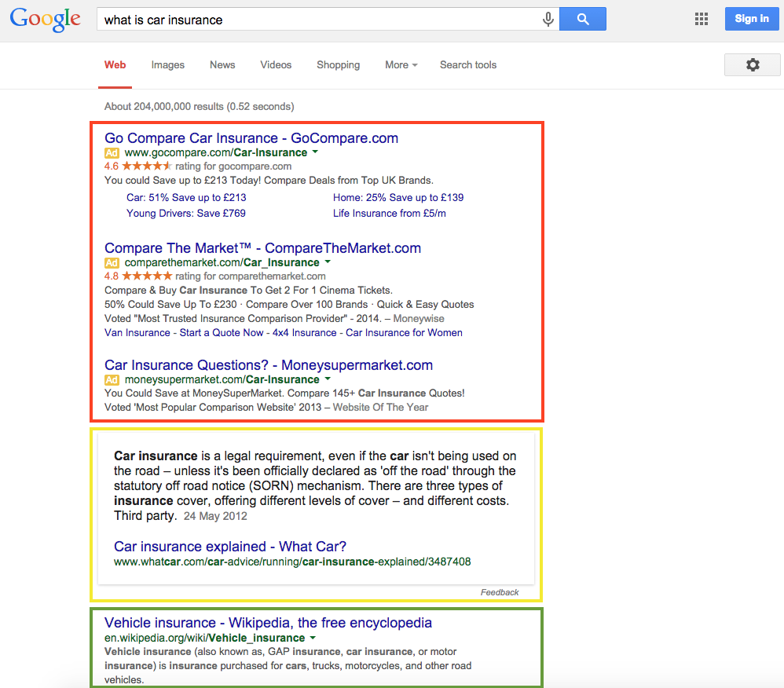Open the Vehicle insurance Wikipedia result
This screenshot has width=784, height=688.
[x=268, y=623]
